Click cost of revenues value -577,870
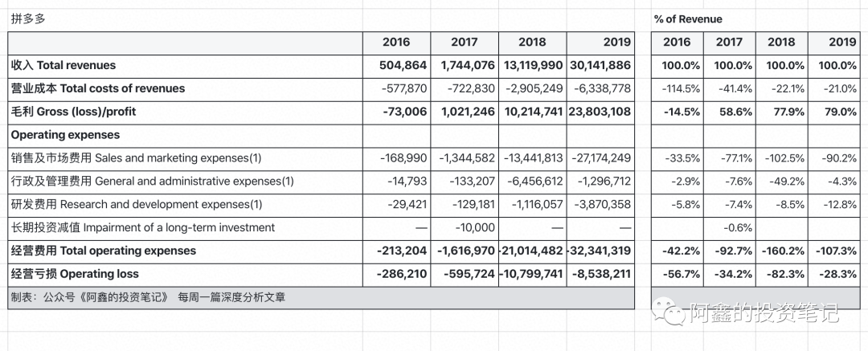Screen dimensions: 868x351 click(x=404, y=88)
